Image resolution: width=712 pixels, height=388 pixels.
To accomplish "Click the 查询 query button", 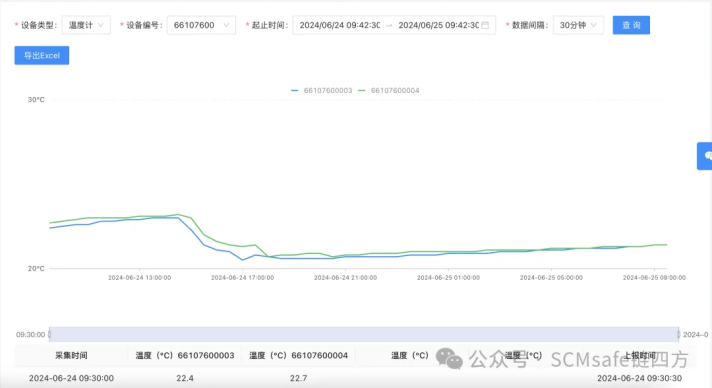I will coord(631,25).
